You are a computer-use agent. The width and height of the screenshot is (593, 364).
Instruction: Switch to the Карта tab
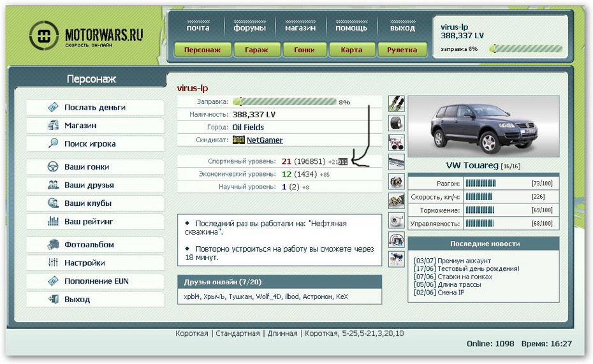click(x=352, y=50)
